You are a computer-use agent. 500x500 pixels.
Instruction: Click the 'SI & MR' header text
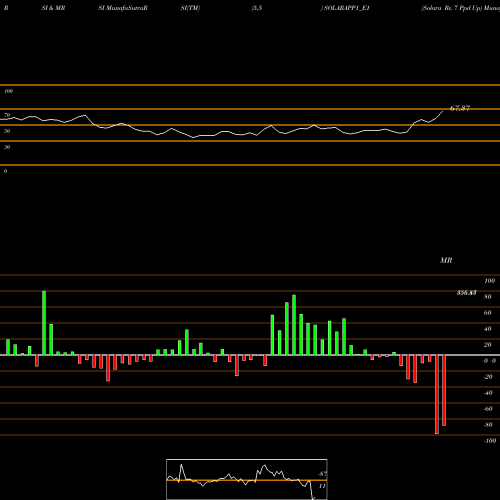tap(53, 8)
